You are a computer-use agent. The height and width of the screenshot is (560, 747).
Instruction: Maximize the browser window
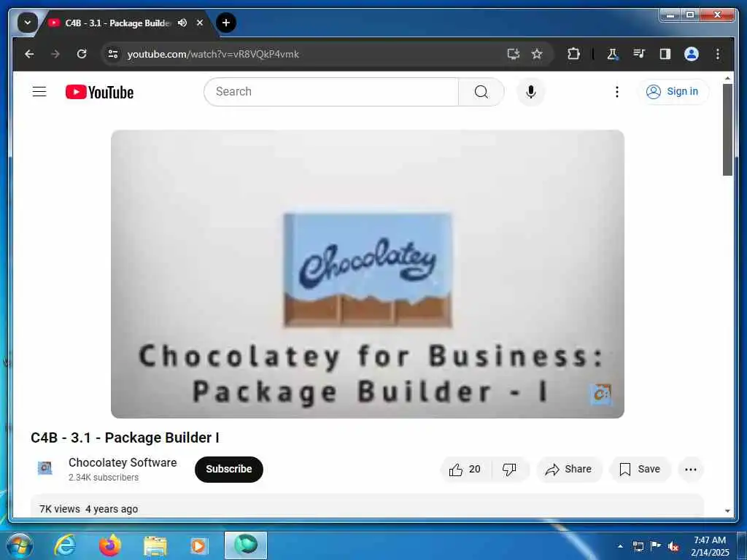tap(690, 15)
